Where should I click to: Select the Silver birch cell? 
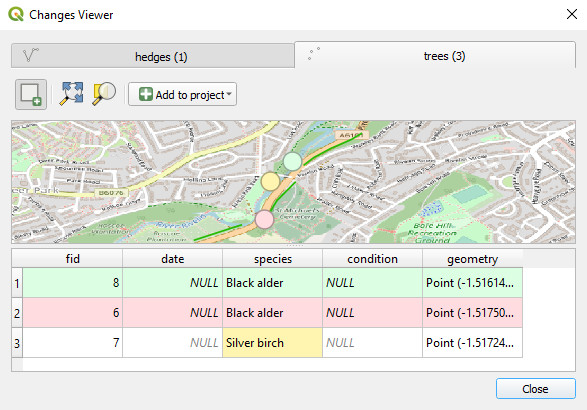(x=273, y=343)
